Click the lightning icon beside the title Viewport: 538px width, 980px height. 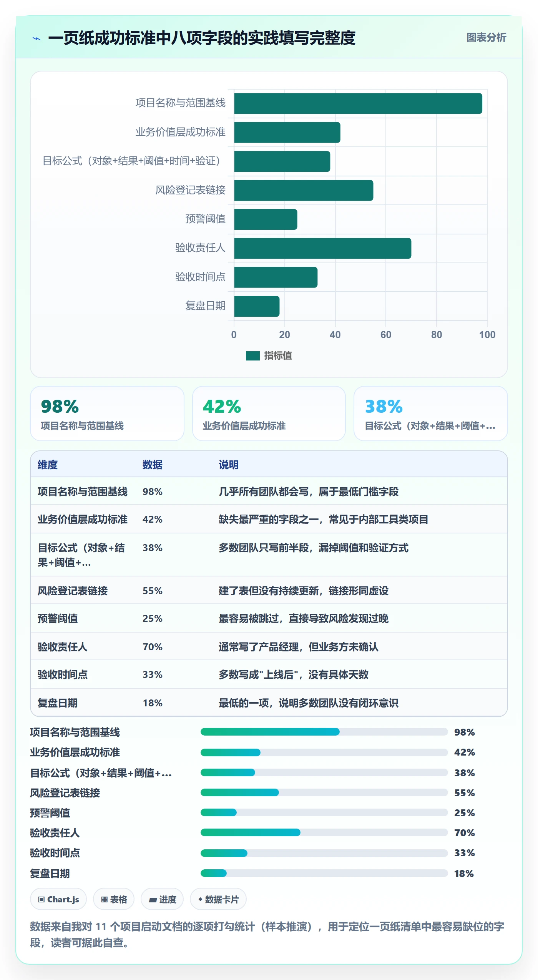pos(37,38)
